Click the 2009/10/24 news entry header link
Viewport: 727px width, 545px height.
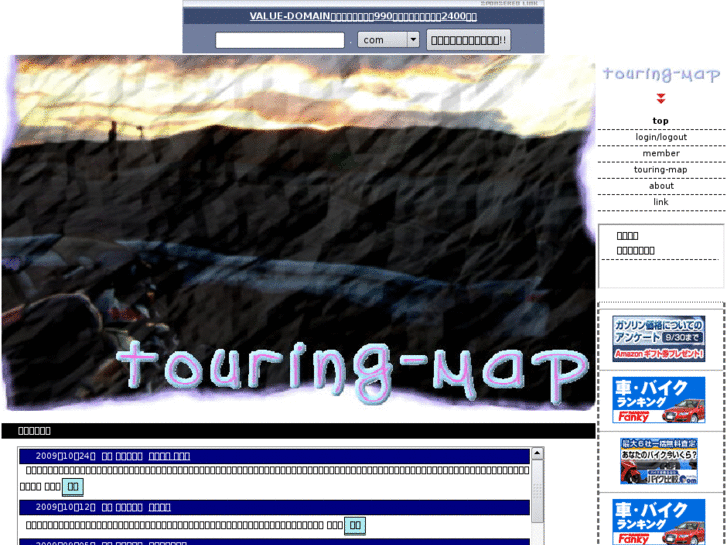click(169, 456)
